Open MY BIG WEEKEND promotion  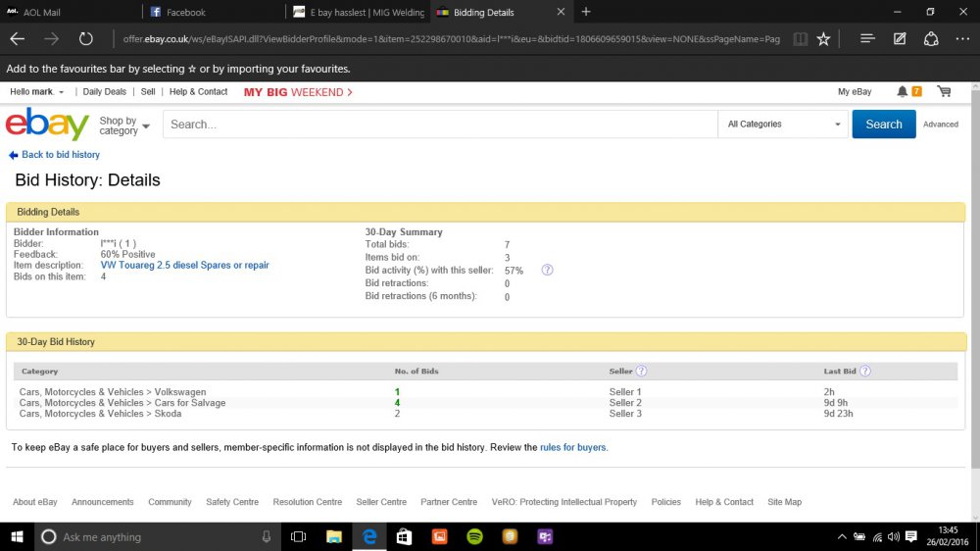point(298,92)
